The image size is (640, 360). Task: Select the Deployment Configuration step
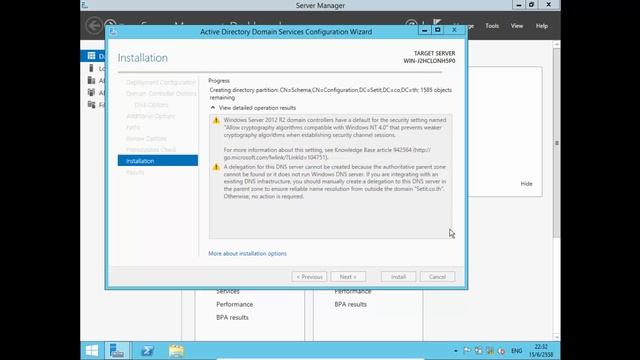pos(161,82)
